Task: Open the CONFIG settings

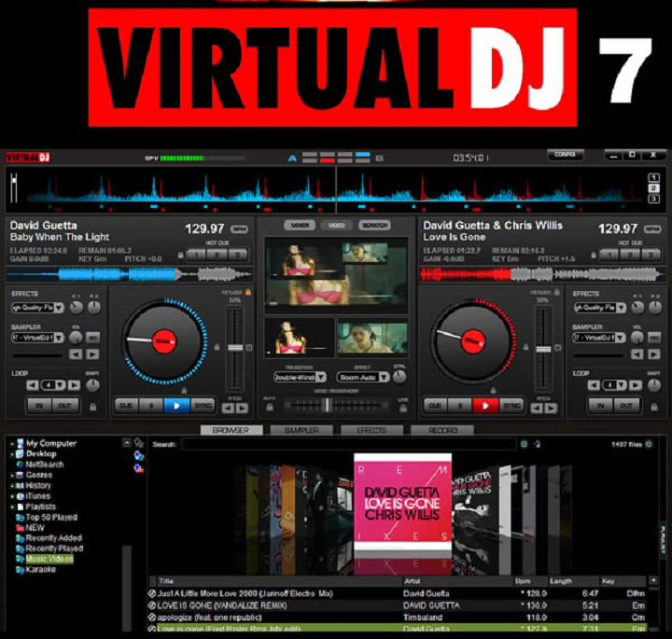Action: [x=565, y=155]
